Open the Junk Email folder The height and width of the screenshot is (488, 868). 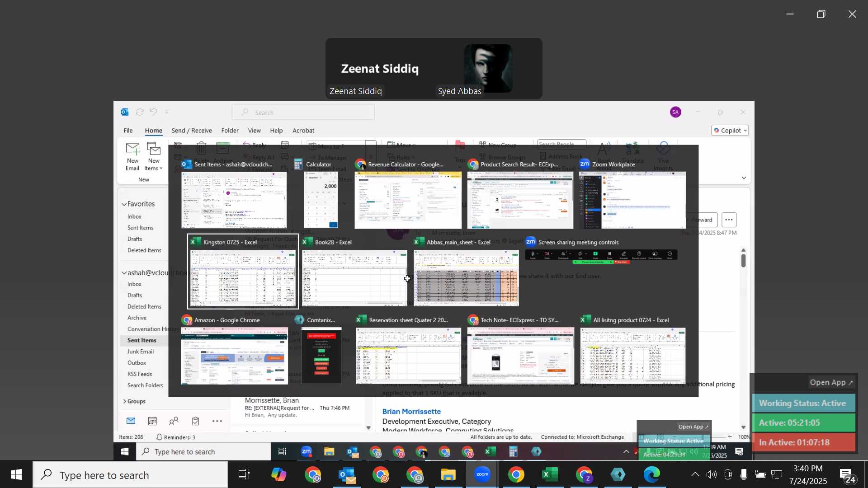141,352
